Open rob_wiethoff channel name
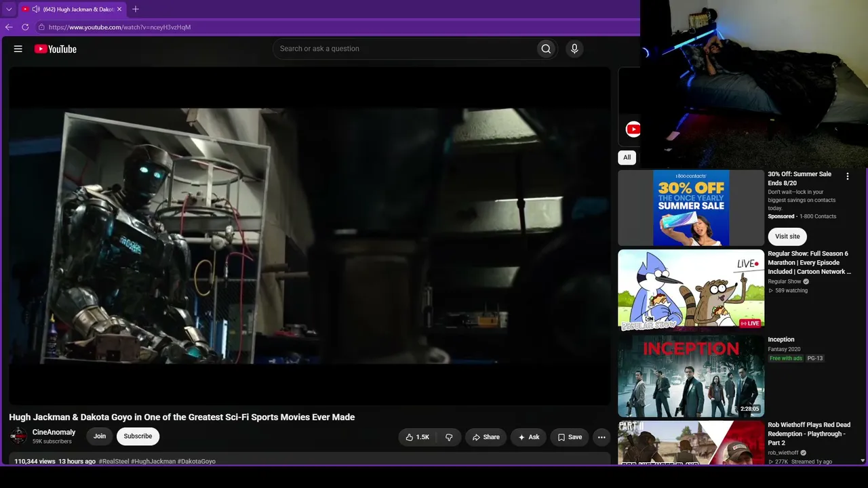This screenshot has width=868, height=488. (x=783, y=453)
